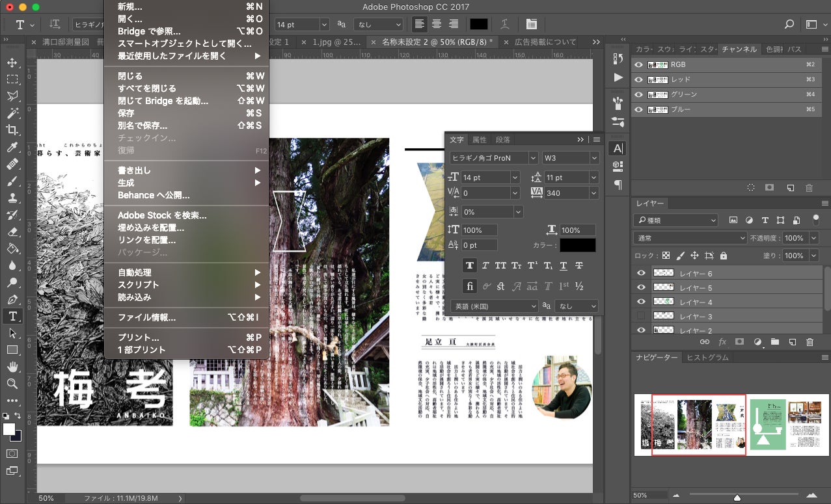Select the Eyedropper tool
The image size is (831, 504).
pos(12,147)
